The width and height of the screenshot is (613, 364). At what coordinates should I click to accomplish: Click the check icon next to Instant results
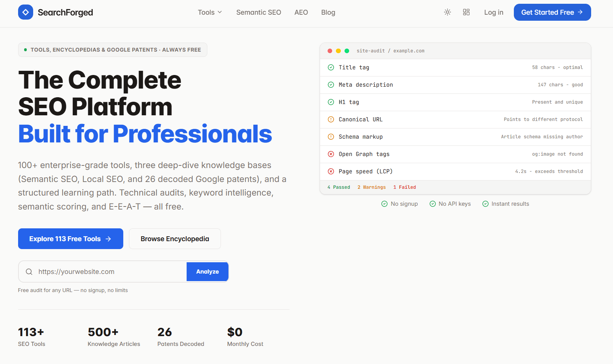(486, 203)
